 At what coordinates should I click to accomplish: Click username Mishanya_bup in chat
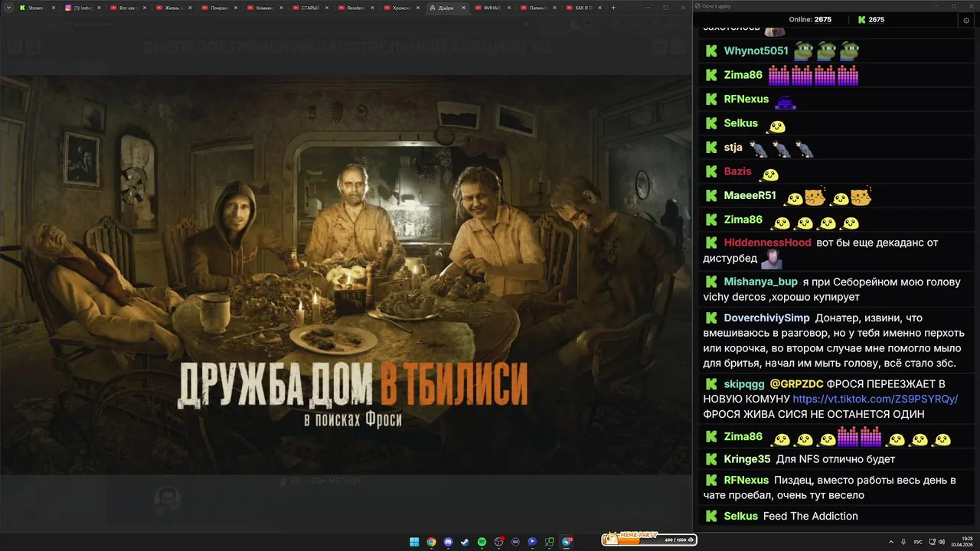(760, 282)
